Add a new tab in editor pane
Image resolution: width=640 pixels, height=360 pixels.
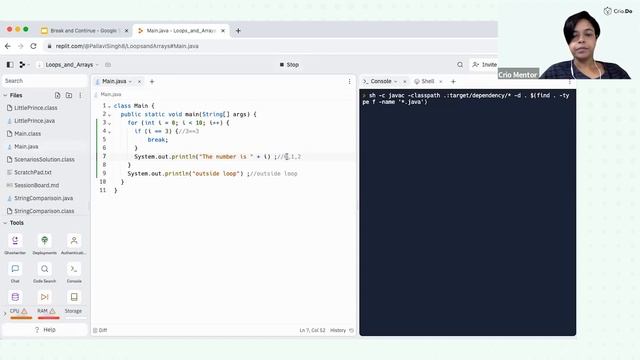click(x=152, y=82)
